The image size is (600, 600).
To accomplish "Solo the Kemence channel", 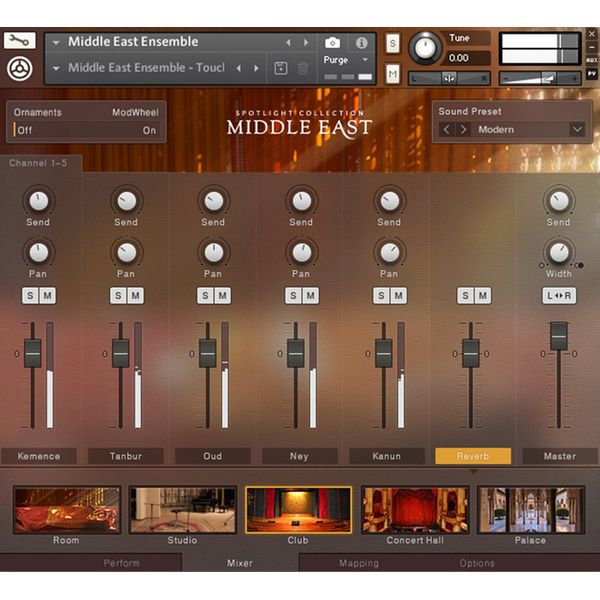I will point(30,296).
